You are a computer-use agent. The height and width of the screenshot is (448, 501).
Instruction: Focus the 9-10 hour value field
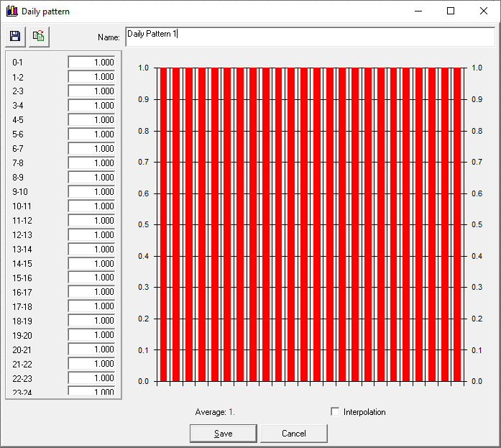point(91,192)
